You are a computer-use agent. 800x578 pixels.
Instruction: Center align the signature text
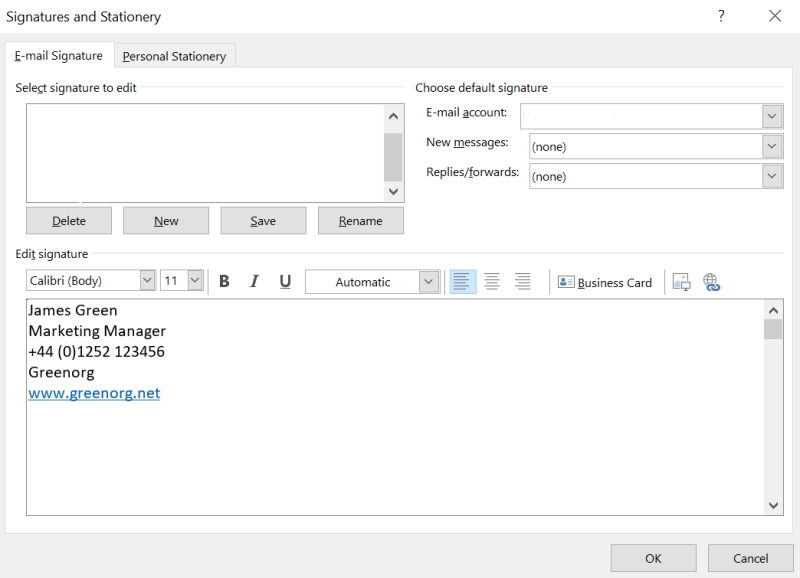pos(492,282)
